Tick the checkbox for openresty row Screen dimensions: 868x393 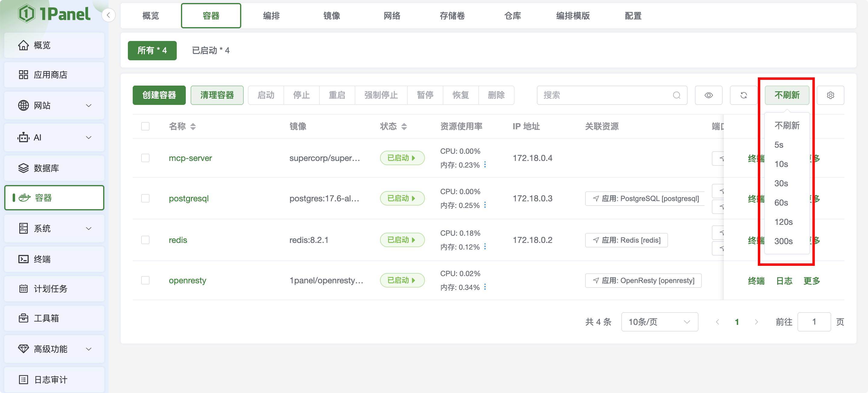(145, 281)
